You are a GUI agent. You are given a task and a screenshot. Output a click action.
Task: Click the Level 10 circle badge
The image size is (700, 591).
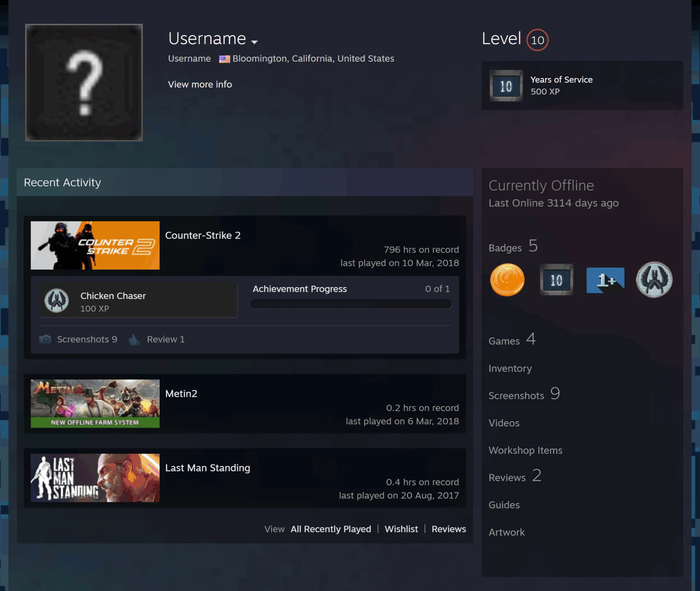[537, 40]
